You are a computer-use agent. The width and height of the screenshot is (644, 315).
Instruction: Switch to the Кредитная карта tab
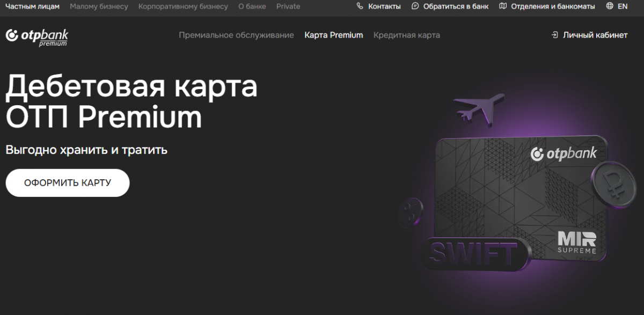[406, 35]
